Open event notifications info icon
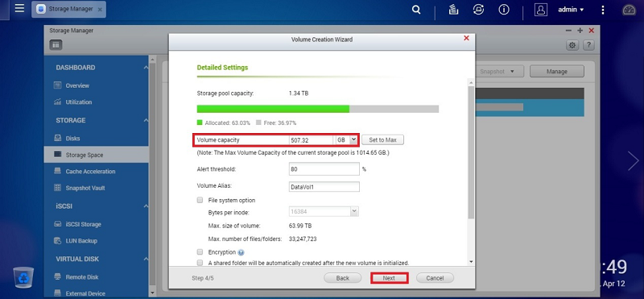Screen dimensions: 644x299 [x=504, y=10]
